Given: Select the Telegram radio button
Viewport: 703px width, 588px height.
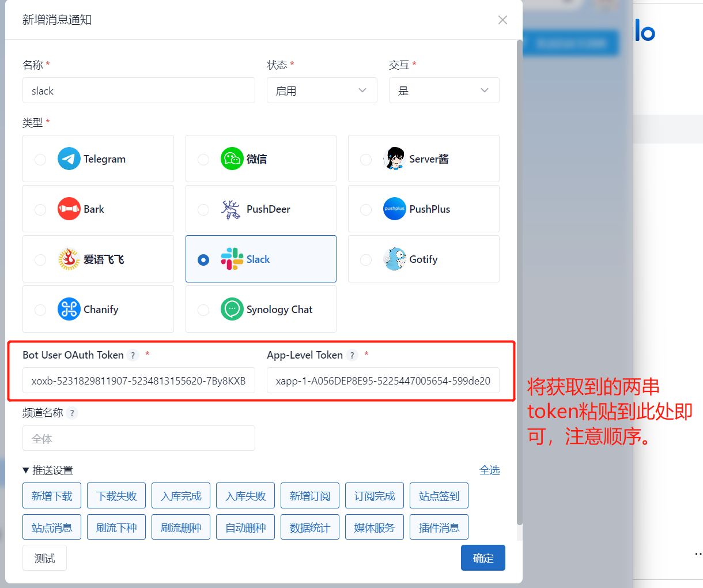Looking at the screenshot, I should click(40, 159).
